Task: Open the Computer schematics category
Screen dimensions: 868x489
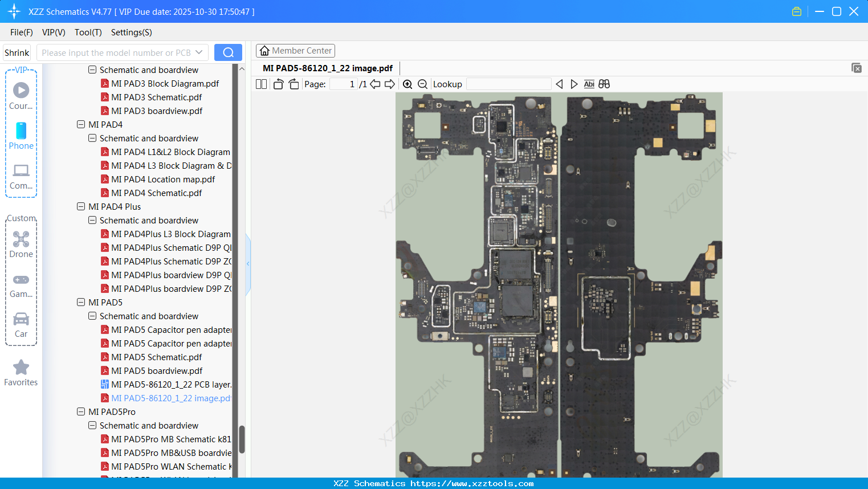Action: [x=21, y=176]
